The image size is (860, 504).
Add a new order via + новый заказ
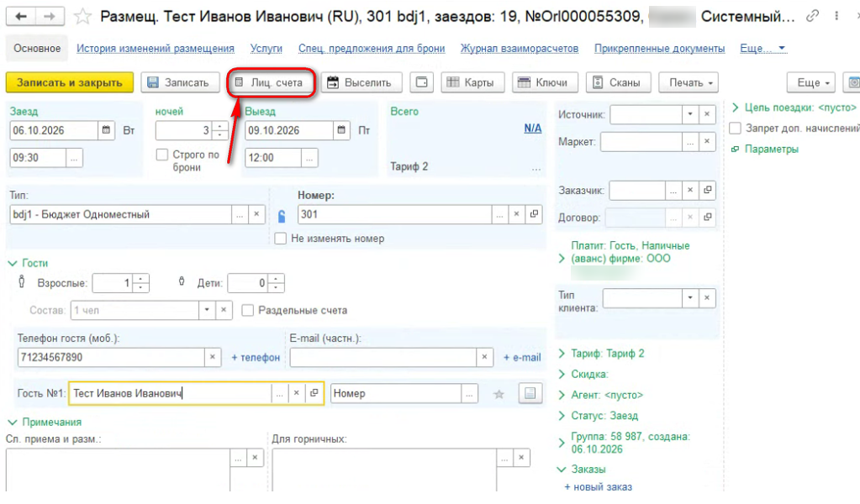pos(598,486)
